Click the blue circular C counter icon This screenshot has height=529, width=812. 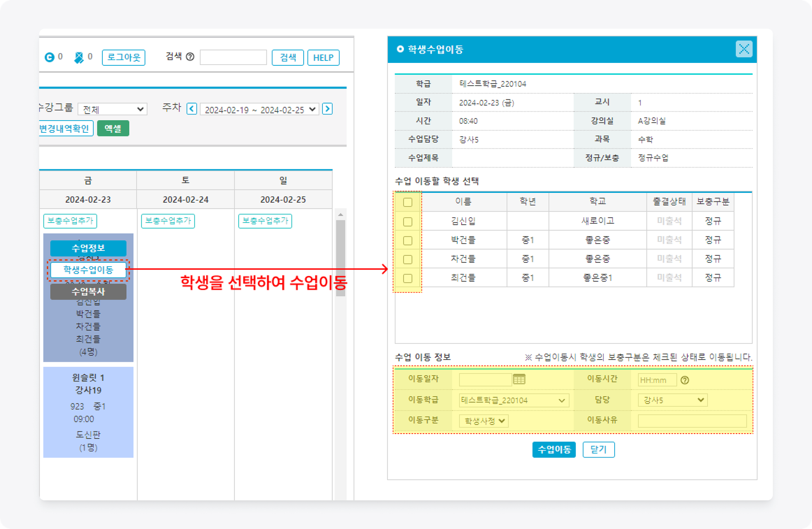point(50,57)
